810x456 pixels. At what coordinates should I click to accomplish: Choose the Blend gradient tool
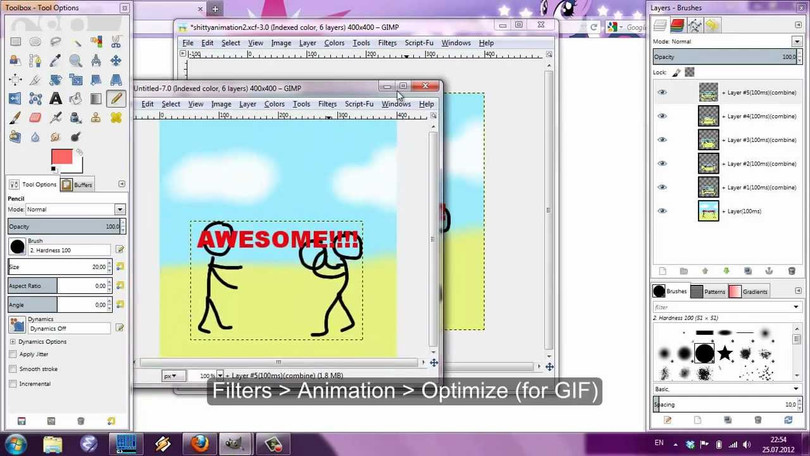95,98
